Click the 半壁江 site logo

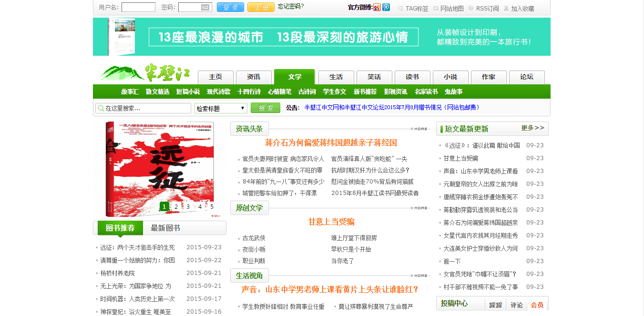pyautogui.click(x=145, y=73)
